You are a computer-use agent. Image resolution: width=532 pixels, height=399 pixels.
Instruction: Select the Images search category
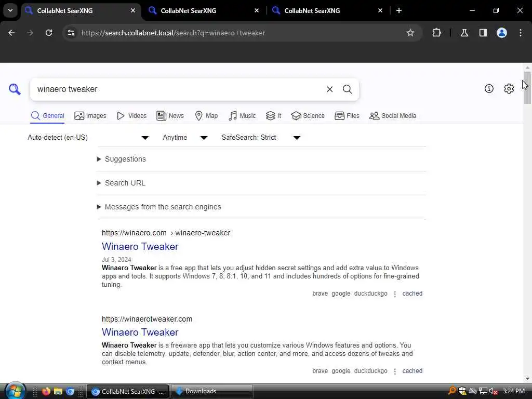pyautogui.click(x=90, y=116)
